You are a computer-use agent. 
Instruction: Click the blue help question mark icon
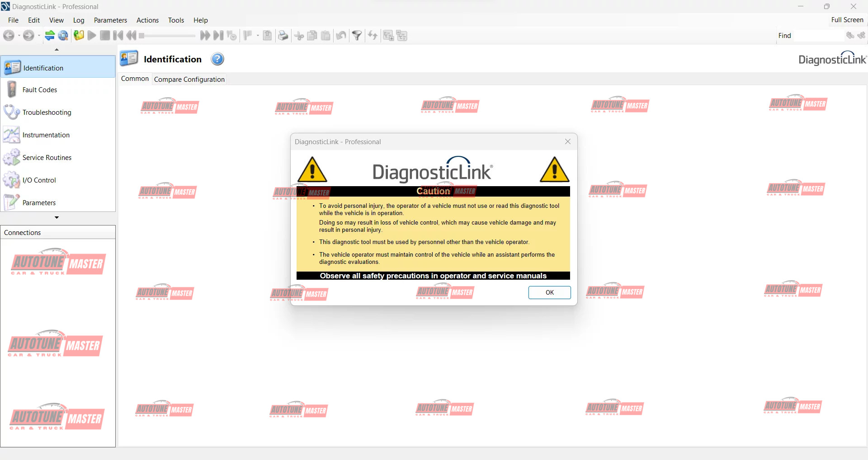pos(217,59)
